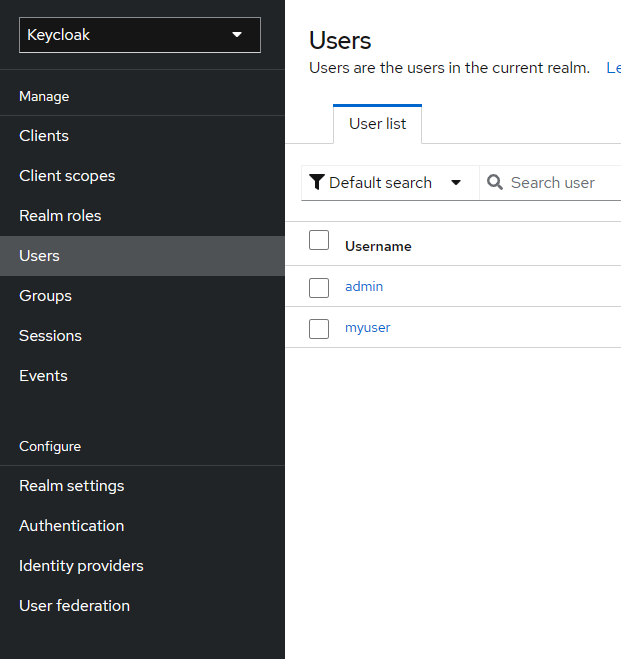Select the User list tab
Screen dimensions: 621x659
[377, 124]
